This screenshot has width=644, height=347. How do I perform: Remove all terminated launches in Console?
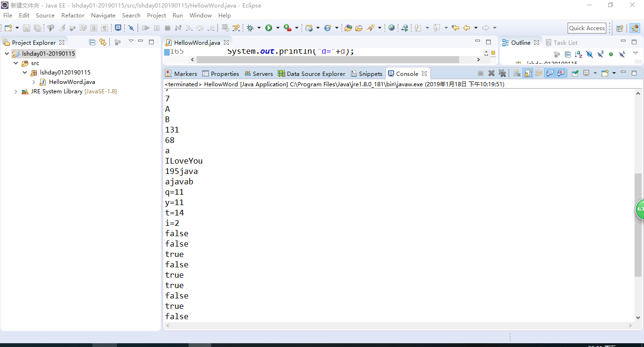pos(502,74)
